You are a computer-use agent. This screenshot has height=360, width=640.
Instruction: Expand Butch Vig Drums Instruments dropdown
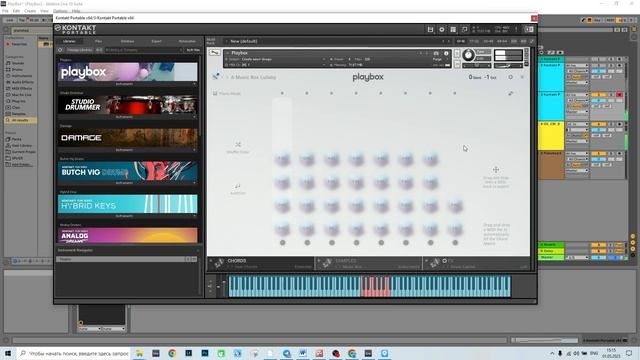(x=127, y=183)
